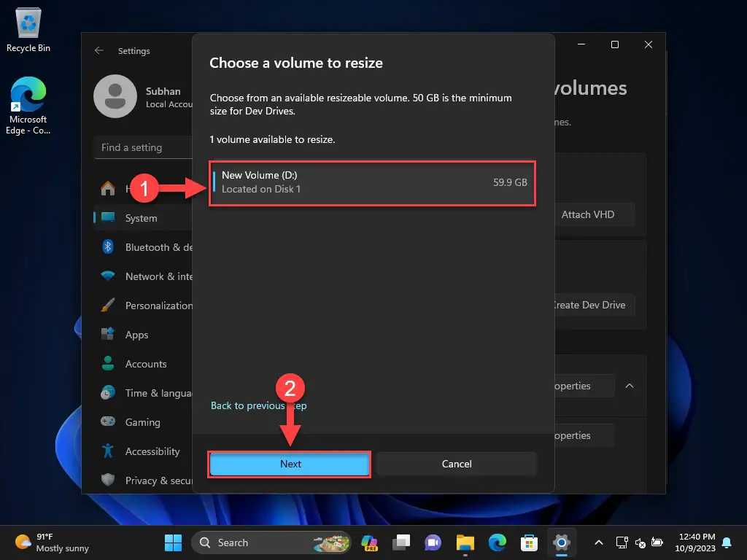This screenshot has height=560, width=747.
Task: Click the Accounts person icon
Action: pos(108,363)
